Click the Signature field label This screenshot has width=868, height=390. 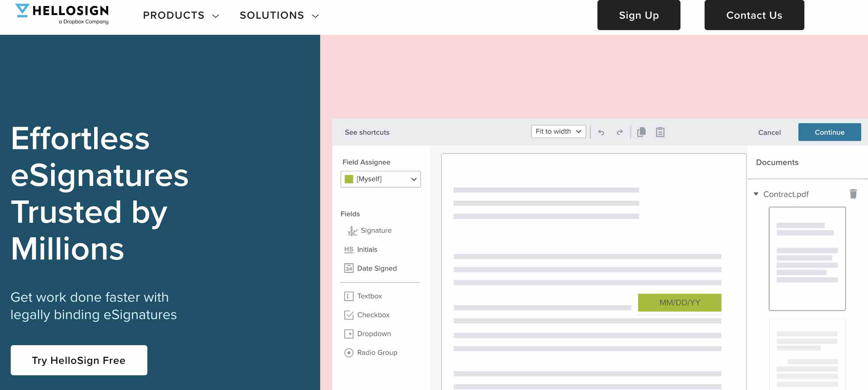[x=376, y=230]
